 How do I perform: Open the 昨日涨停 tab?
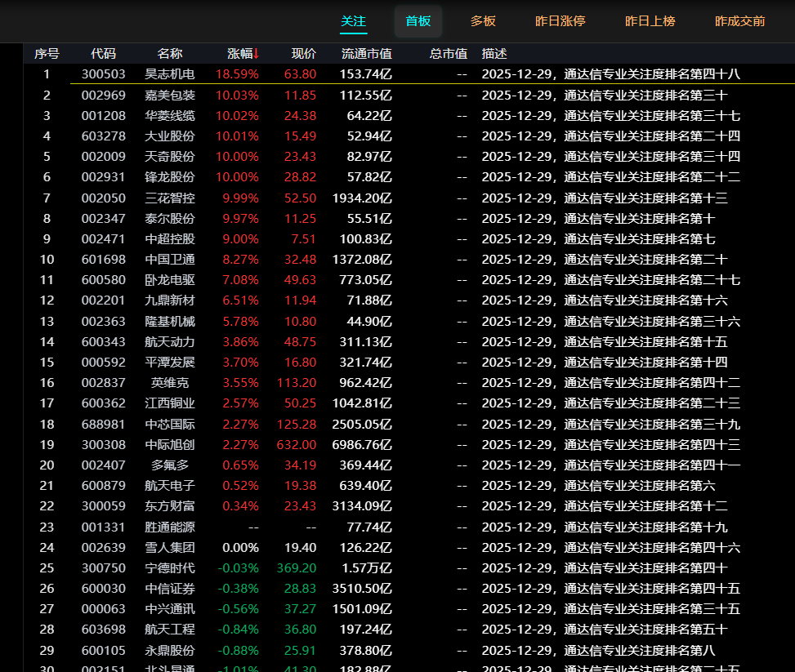click(x=560, y=21)
